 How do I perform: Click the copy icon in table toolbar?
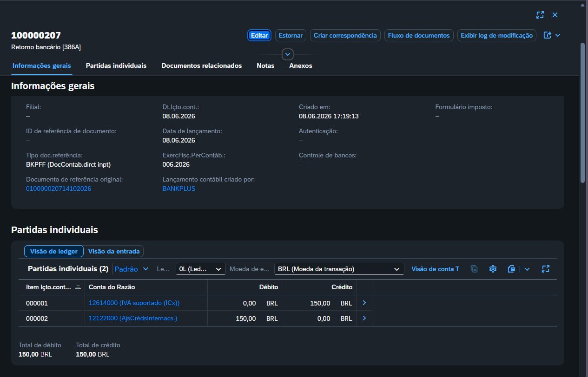tap(474, 269)
